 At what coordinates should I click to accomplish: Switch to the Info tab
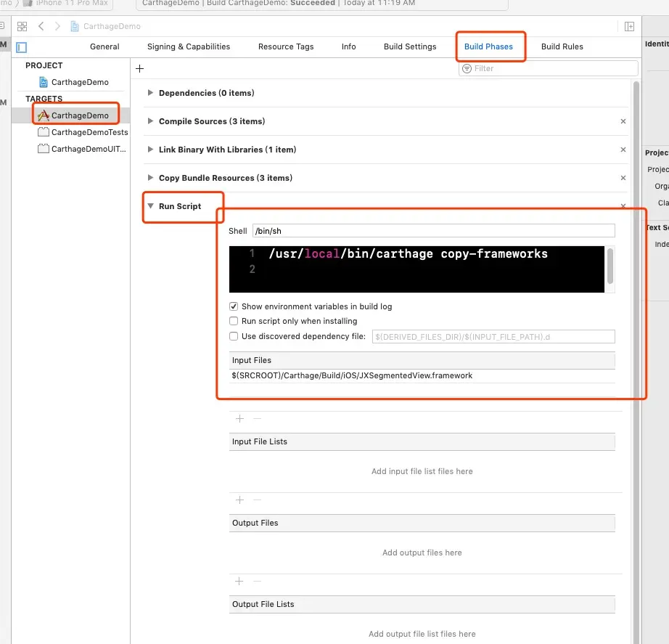click(x=348, y=46)
